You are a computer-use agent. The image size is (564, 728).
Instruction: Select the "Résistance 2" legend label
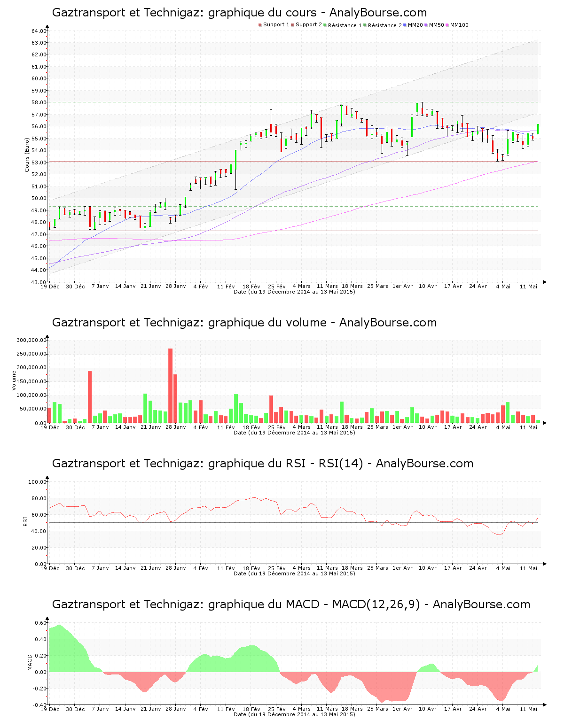(x=385, y=25)
